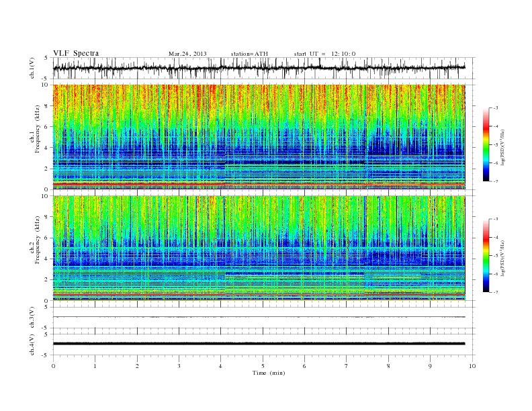The image size is (532, 411).
Task: Click the time axis tick label '3'
Action: coord(179,366)
